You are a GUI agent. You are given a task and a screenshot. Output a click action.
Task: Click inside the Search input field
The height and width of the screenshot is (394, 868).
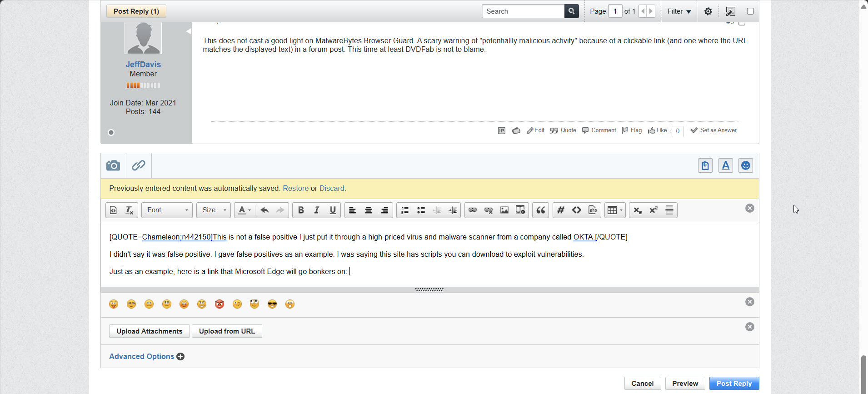click(x=523, y=11)
